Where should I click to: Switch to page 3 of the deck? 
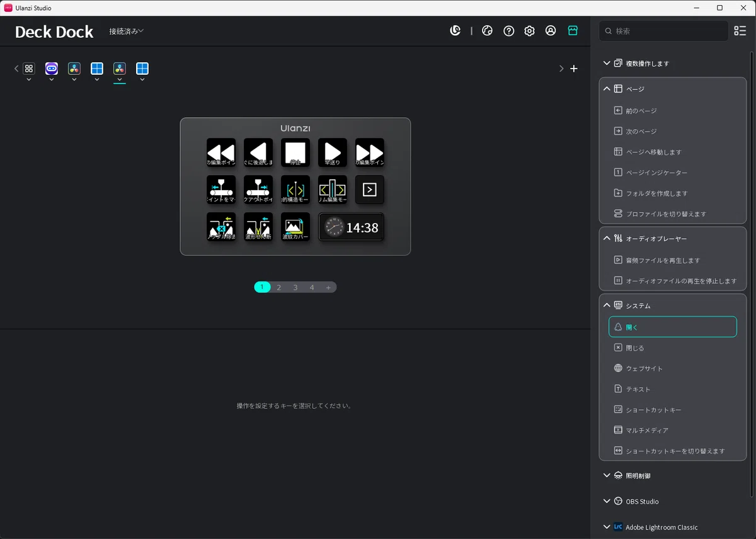pos(295,287)
